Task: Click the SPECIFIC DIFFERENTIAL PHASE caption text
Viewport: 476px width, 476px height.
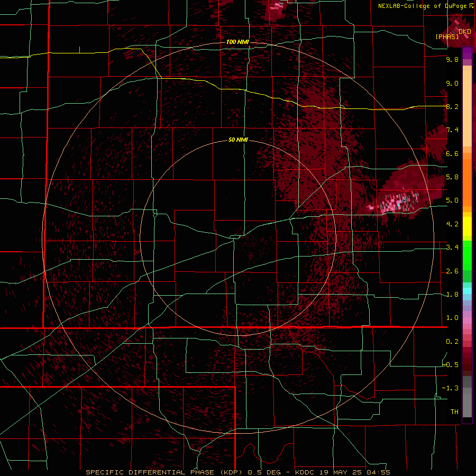Action: coord(151,472)
